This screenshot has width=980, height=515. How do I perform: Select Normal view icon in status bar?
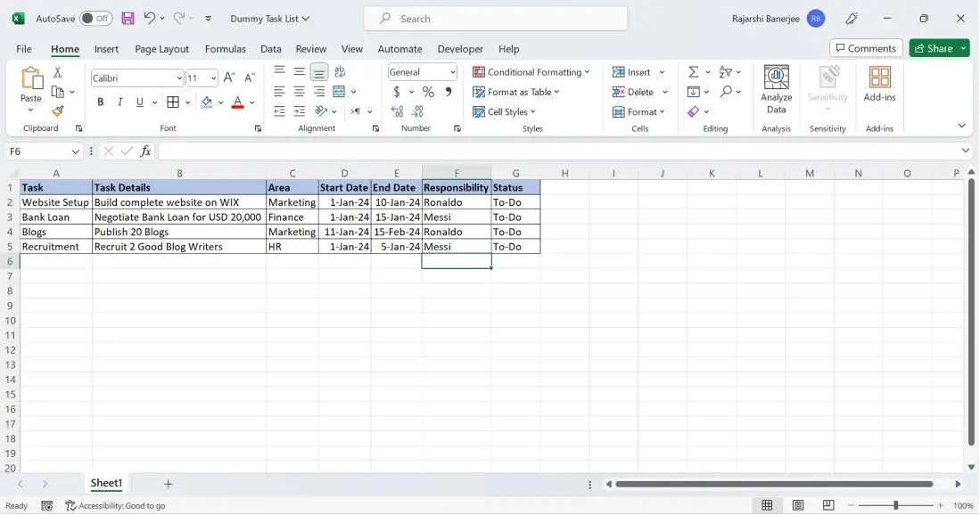tap(767, 505)
